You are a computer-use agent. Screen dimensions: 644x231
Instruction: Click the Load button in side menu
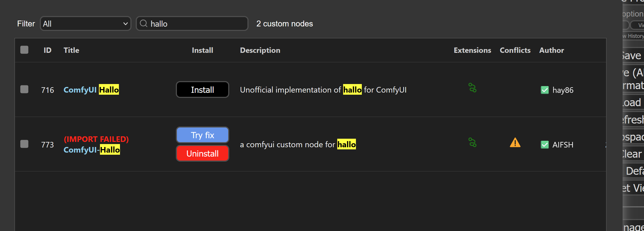pos(633,102)
